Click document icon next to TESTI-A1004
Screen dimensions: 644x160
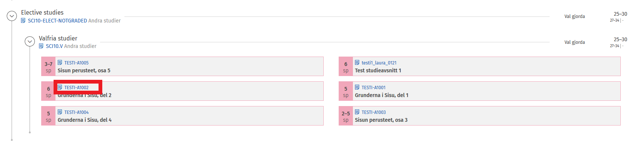[x=60, y=112]
